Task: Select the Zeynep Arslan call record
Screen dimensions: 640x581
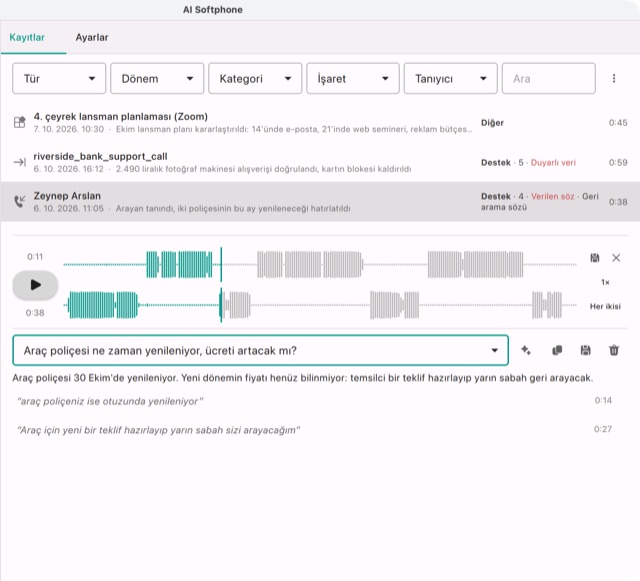Action: [320, 202]
